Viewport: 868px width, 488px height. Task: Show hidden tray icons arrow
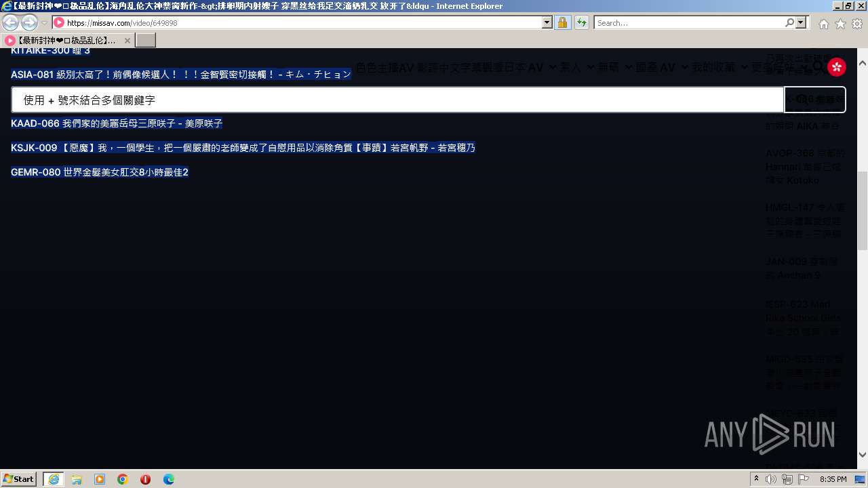(756, 479)
